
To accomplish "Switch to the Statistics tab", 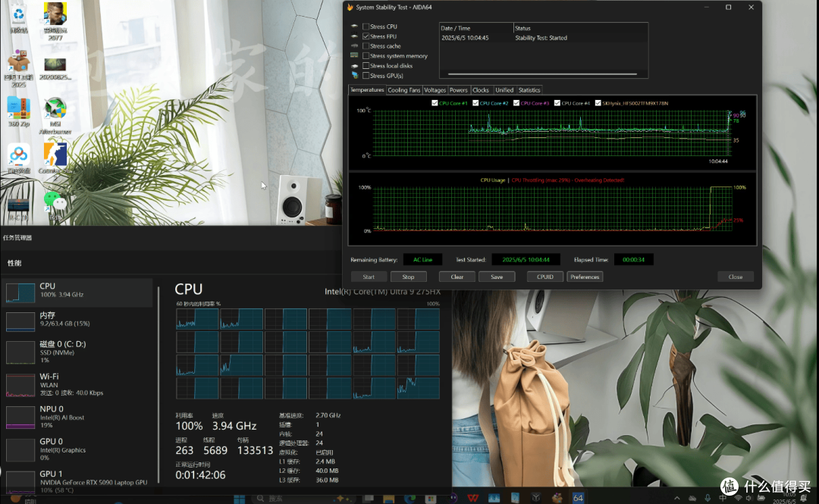I will [529, 90].
